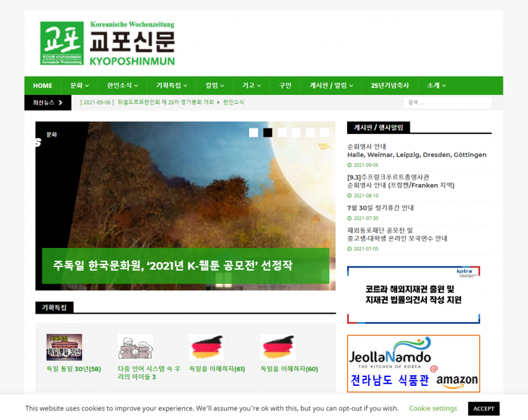This screenshot has width=528, height=420.
Task: Expand the 기획특집 dropdown menu
Action: pyautogui.click(x=171, y=85)
